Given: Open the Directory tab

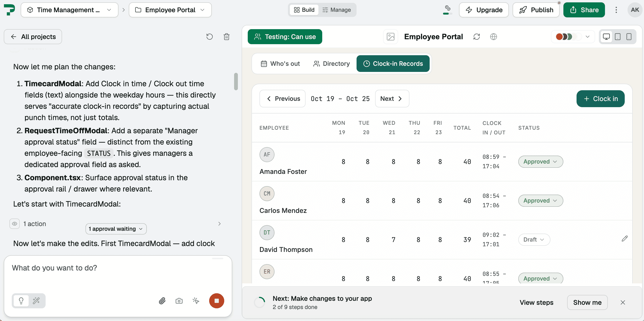Looking at the screenshot, I should coord(331,64).
